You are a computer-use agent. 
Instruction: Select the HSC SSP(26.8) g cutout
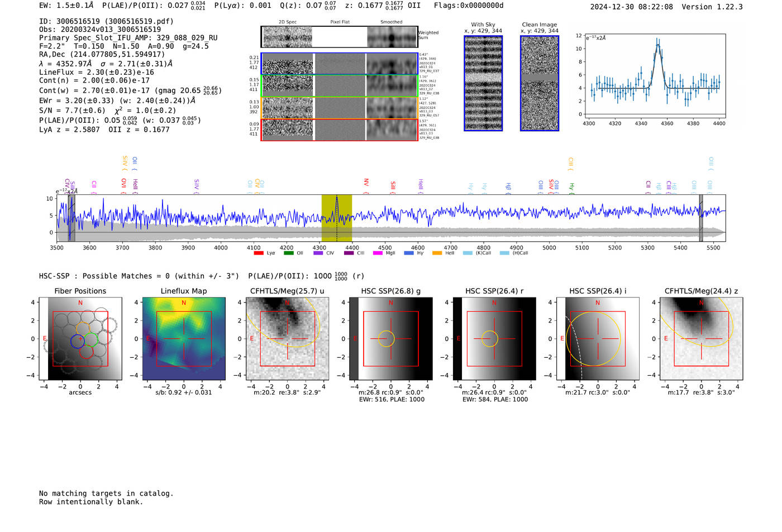coord(391,338)
